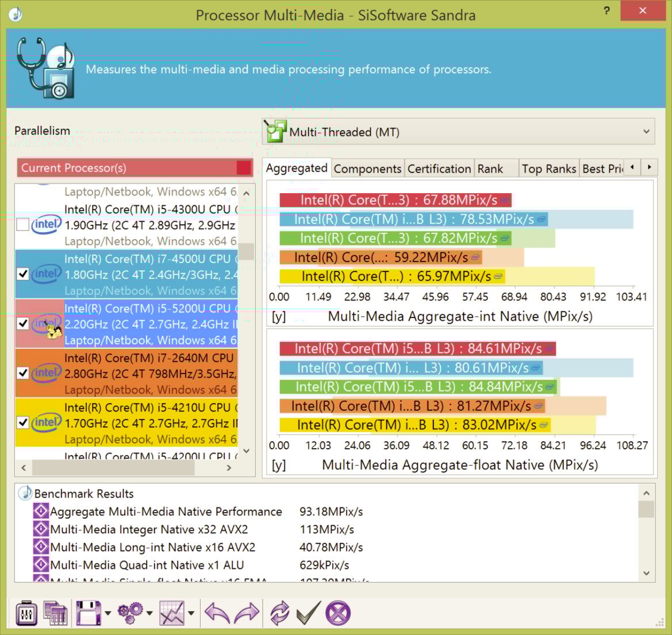This screenshot has width=672, height=635.
Task: Select the 59.22MPix/s orange bar in the int chart
Action: pyautogui.click(x=381, y=257)
